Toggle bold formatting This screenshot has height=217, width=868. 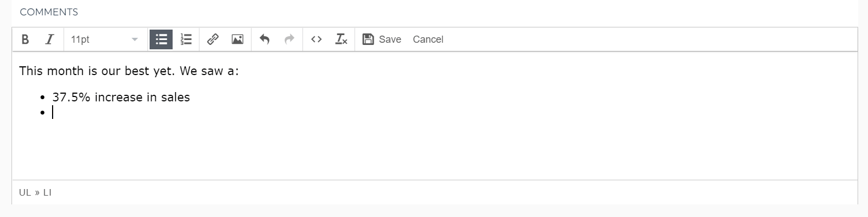(x=25, y=39)
